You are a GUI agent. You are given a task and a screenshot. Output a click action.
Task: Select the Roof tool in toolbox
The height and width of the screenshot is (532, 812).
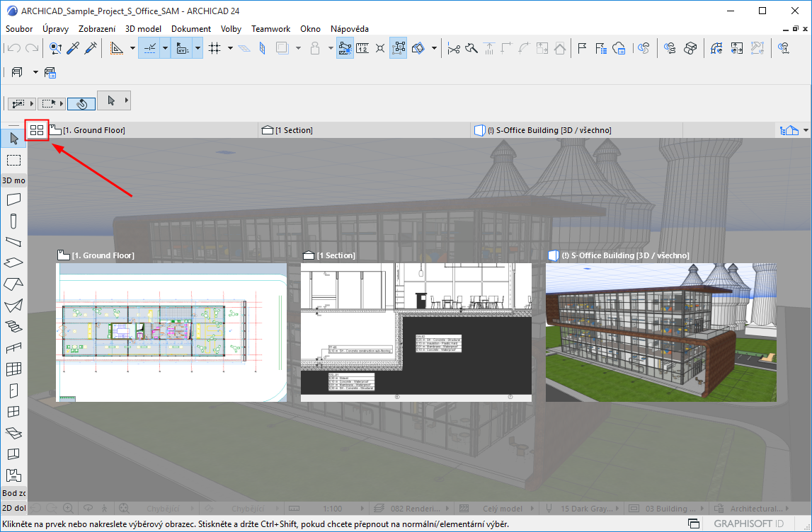[x=13, y=284]
